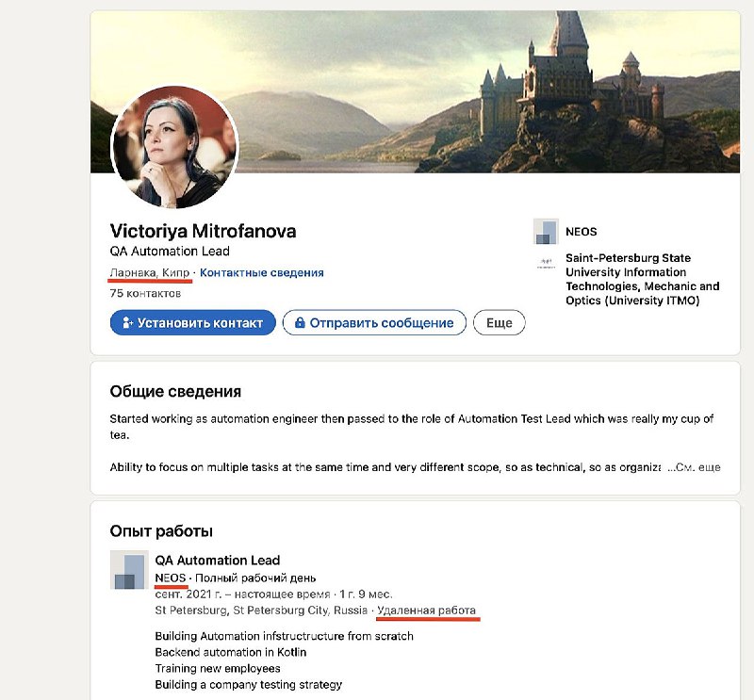Viewport: 754px width, 700px height.
Task: Expand summary with ...См. еще
Action: (694, 467)
